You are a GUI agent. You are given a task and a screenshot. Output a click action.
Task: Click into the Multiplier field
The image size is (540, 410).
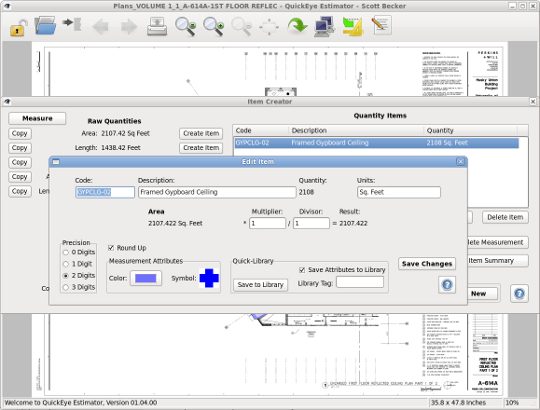tap(267, 223)
